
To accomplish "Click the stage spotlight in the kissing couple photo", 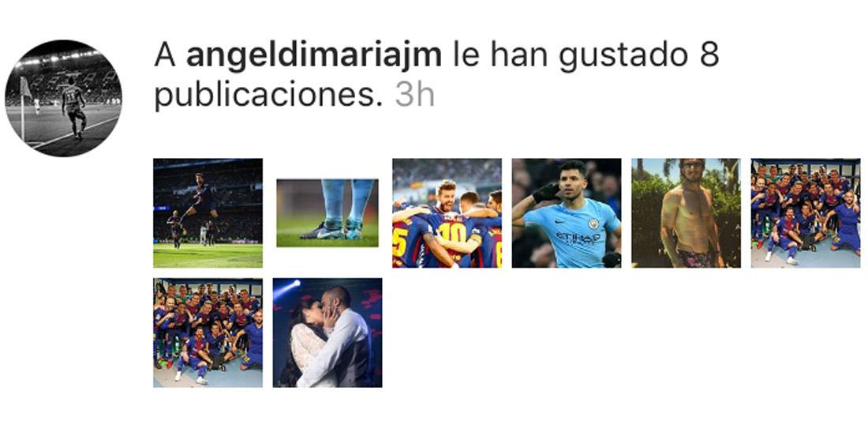I will coord(290,287).
